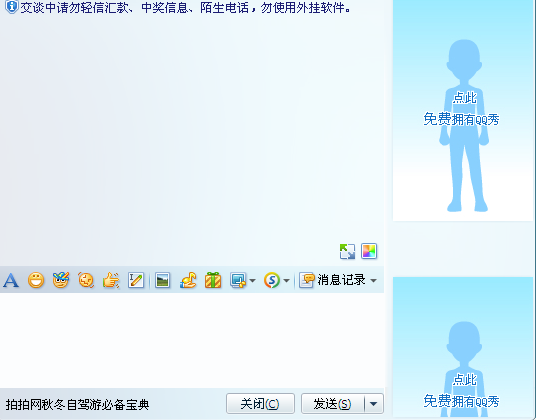Click the screen capture icon
This screenshot has width=536, height=420.
point(238,281)
